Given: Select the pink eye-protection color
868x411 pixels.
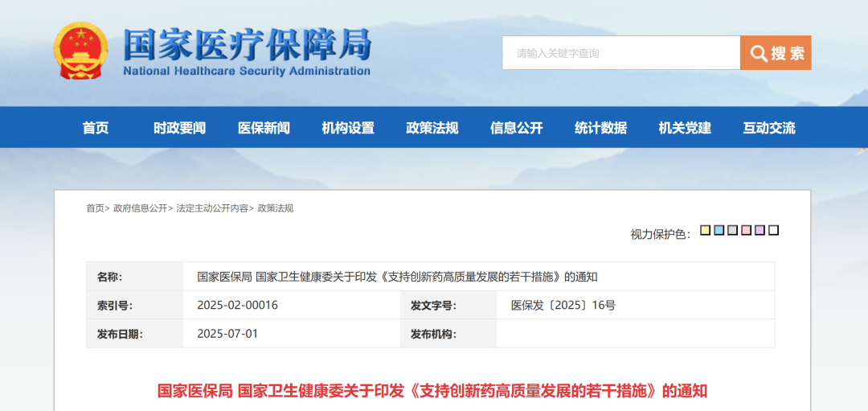Looking at the screenshot, I should [746, 231].
